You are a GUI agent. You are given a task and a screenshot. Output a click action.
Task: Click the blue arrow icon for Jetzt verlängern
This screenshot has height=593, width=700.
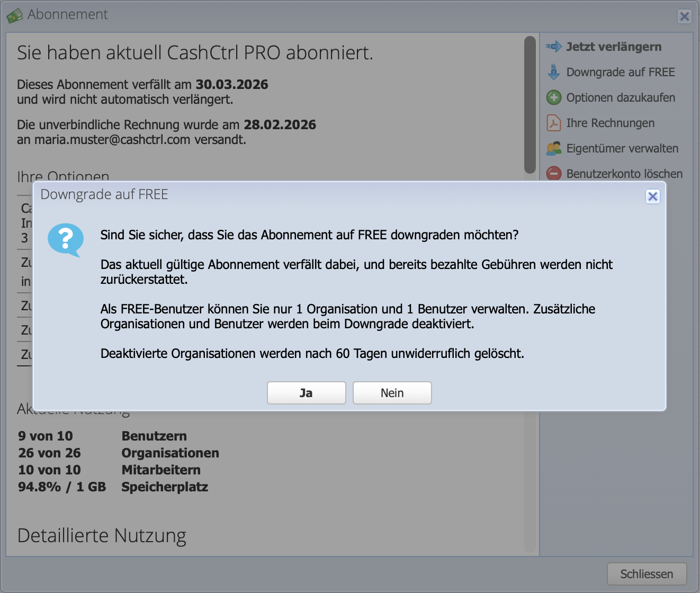(554, 47)
